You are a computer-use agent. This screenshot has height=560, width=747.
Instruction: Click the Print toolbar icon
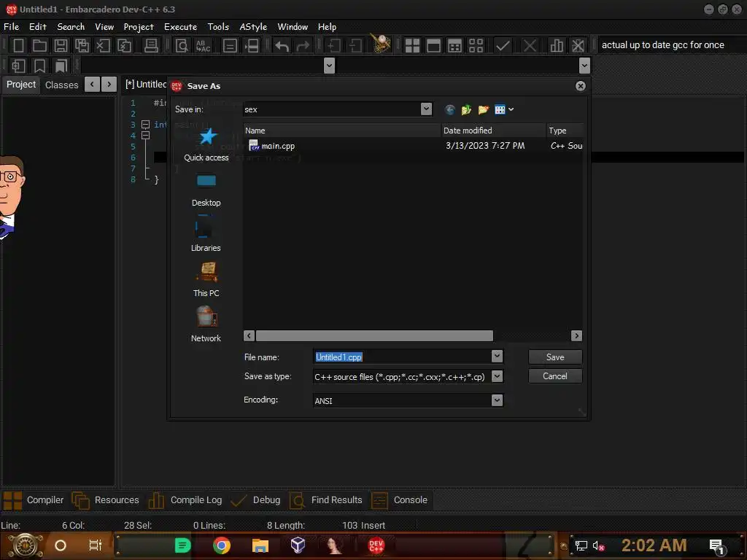[x=151, y=46]
